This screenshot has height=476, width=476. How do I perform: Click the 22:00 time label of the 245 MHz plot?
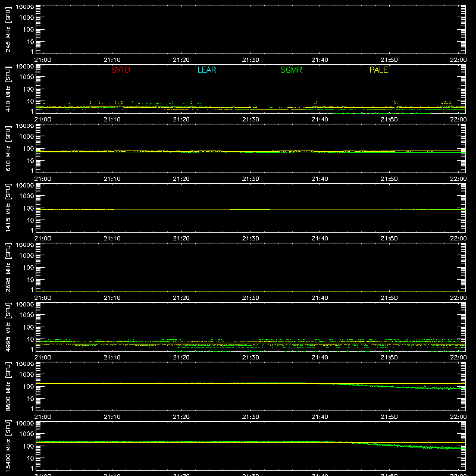(458, 60)
